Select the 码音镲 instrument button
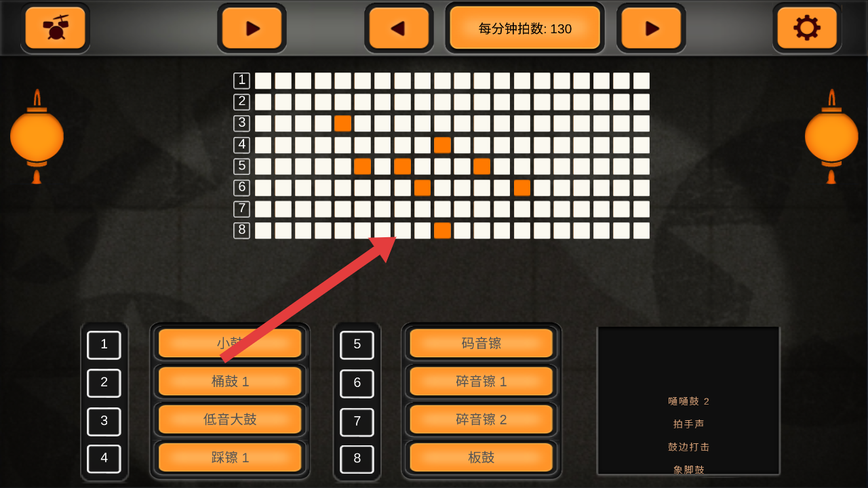This screenshot has height=488, width=868. point(481,343)
